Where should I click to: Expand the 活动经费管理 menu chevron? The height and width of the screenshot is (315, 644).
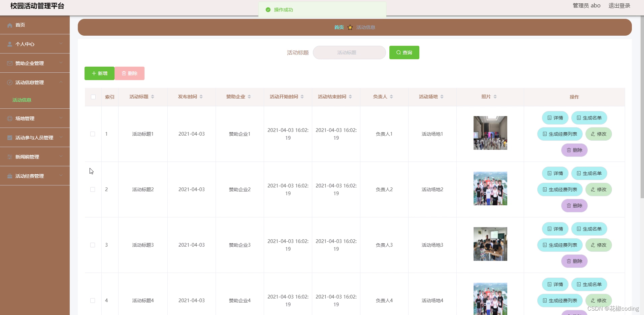coord(61,175)
